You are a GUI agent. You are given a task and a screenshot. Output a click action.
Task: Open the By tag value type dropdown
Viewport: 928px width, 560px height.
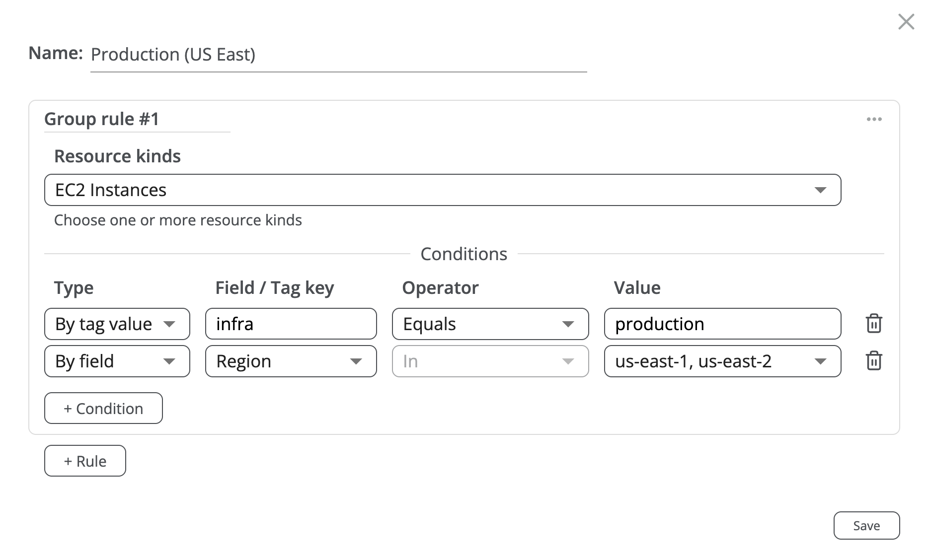tap(117, 324)
